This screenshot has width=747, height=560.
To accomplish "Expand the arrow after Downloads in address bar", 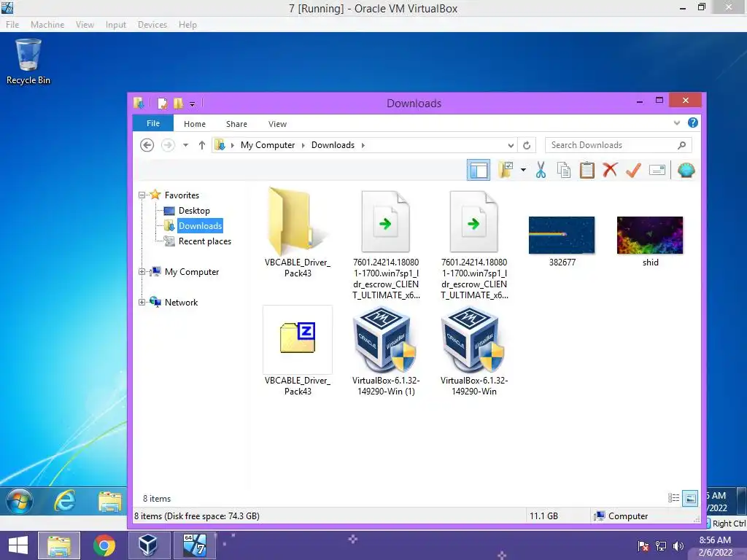I will (363, 145).
